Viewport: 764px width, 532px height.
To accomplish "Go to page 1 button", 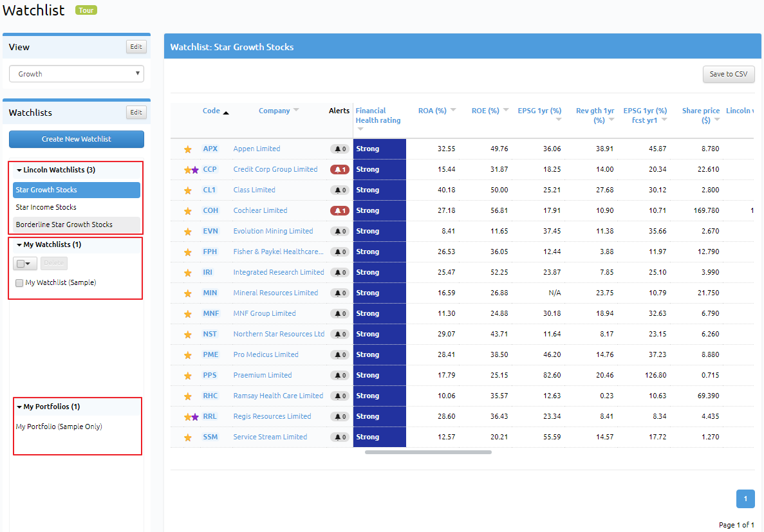I will point(745,499).
